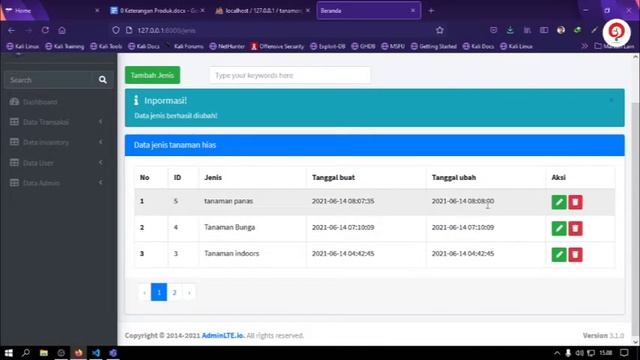640x360 pixels.
Task: Dismiss the Inpormasi alert banner
Action: [611, 100]
